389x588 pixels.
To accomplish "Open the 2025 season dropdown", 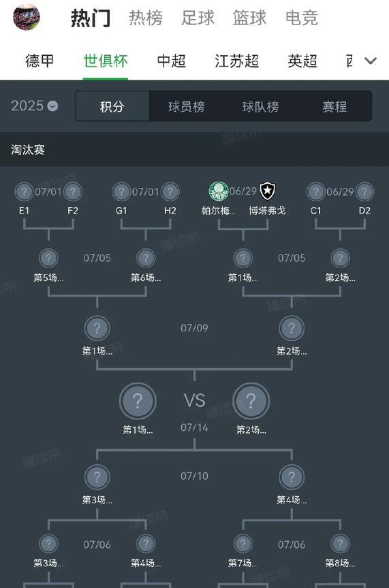I will (35, 105).
